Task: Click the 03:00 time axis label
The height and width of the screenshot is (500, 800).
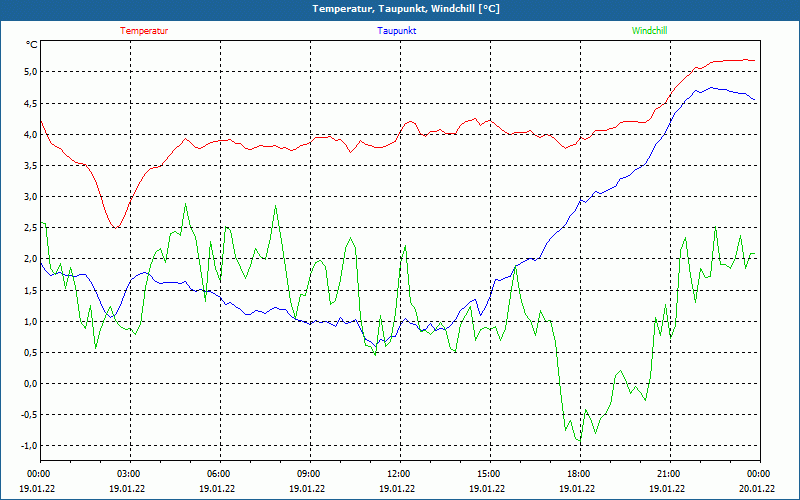Action: (130, 474)
